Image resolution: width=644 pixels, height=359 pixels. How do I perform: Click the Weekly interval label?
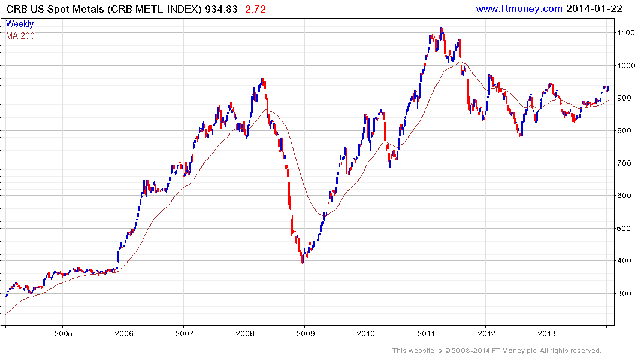click(x=20, y=24)
